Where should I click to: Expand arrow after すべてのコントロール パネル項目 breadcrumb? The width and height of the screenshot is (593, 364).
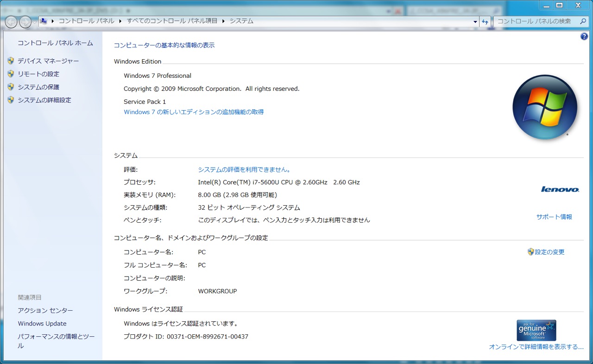click(x=224, y=21)
